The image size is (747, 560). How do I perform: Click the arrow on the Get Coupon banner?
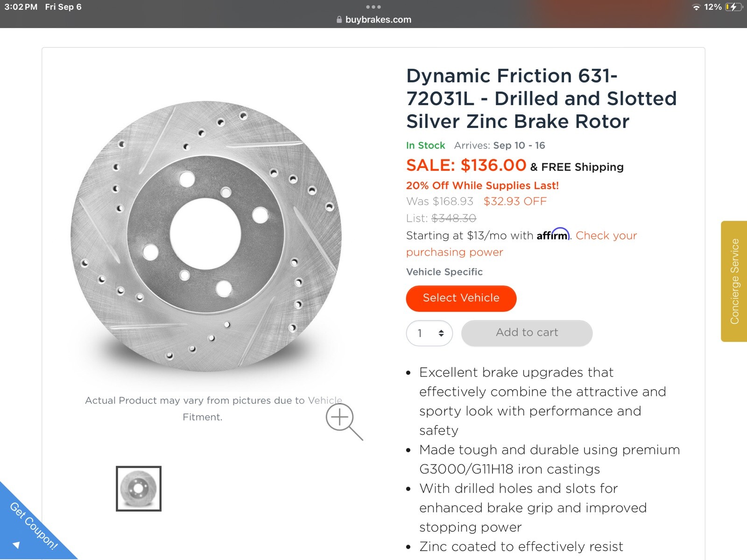[17, 545]
